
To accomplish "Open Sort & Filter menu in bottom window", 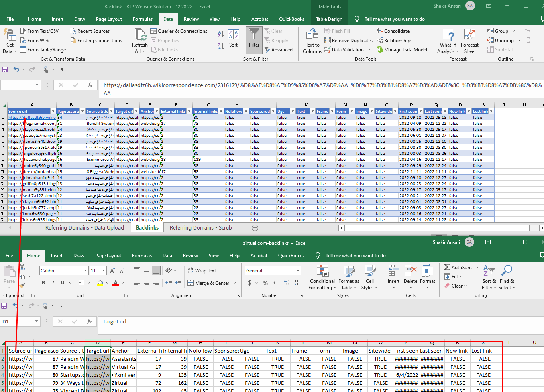I will (489, 277).
